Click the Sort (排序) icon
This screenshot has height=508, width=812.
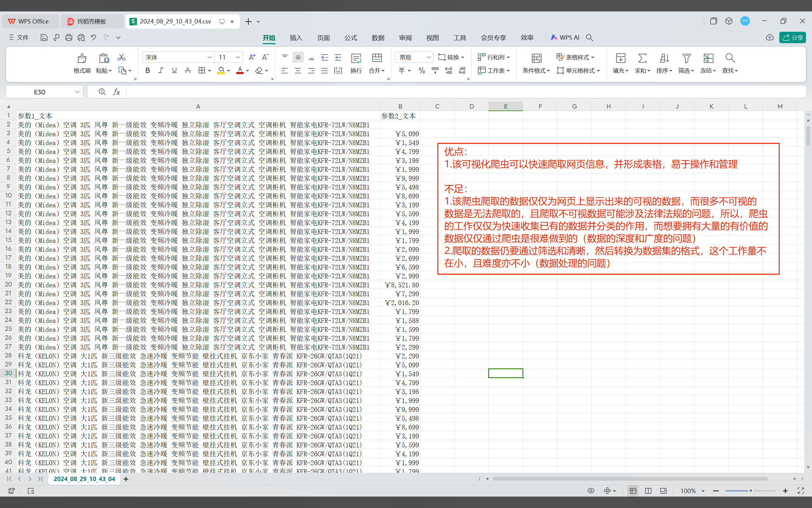tap(665, 58)
